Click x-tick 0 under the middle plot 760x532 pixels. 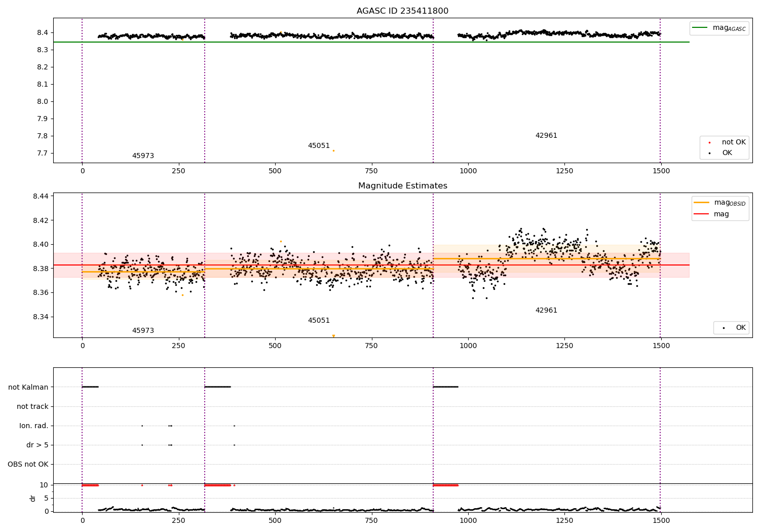(82, 346)
